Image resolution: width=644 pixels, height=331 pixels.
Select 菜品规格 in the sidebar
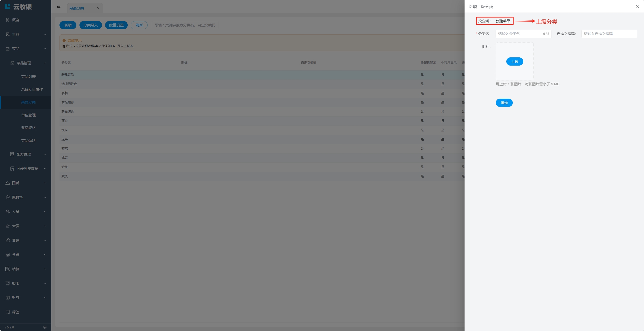[x=28, y=128]
